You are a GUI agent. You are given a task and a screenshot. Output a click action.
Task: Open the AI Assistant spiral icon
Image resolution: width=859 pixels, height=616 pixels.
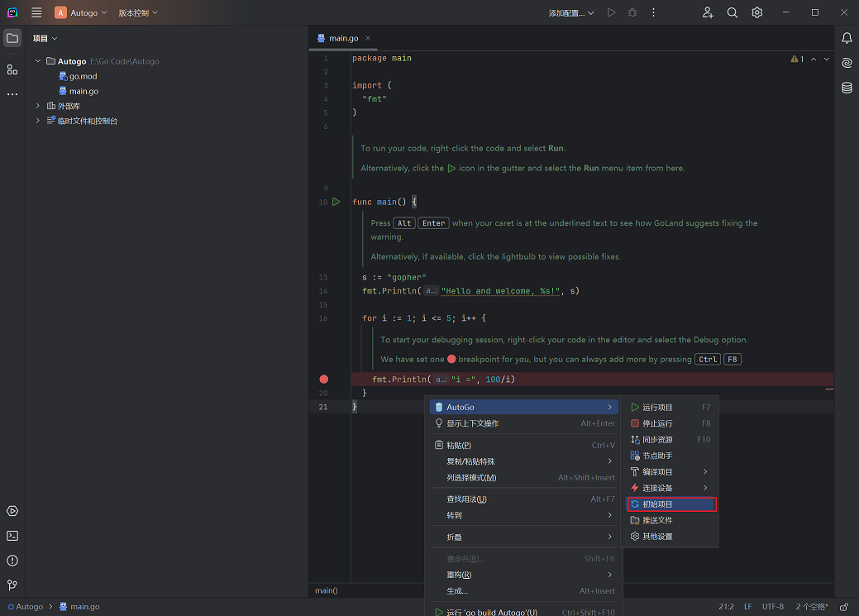[x=847, y=63]
